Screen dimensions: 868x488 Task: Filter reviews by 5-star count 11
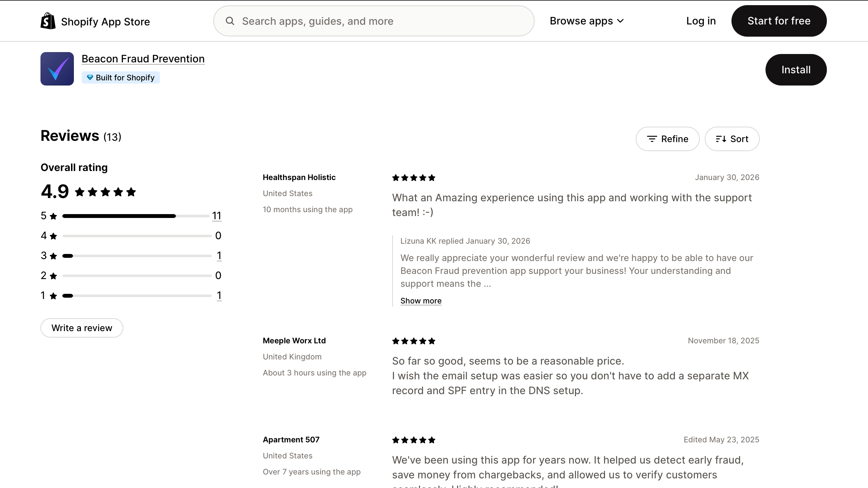click(x=216, y=215)
